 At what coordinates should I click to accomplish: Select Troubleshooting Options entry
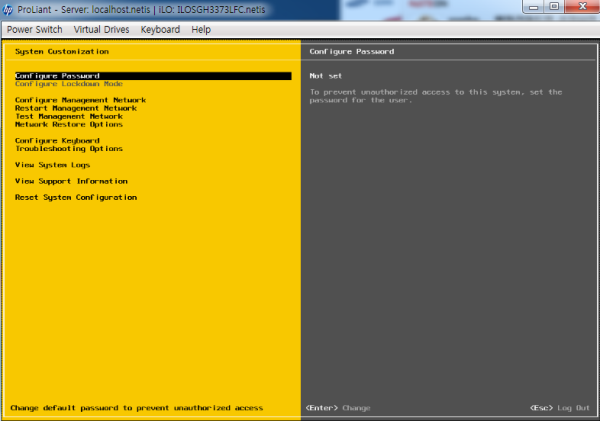(69, 148)
